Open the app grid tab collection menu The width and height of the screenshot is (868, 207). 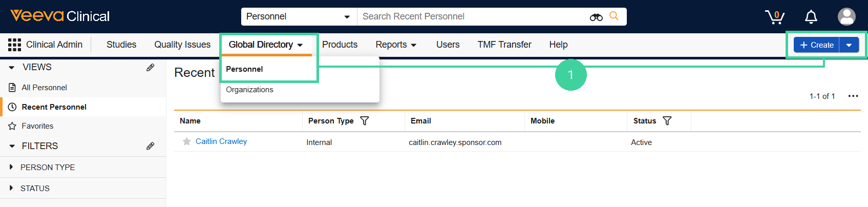(x=14, y=45)
